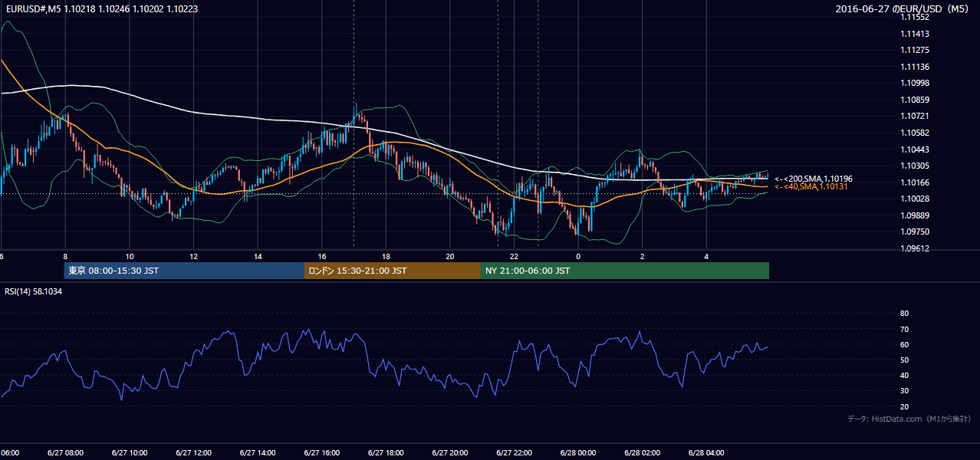Screen dimensions: 980x460
Task: Click the RSI scale value 50
Action: click(x=904, y=360)
